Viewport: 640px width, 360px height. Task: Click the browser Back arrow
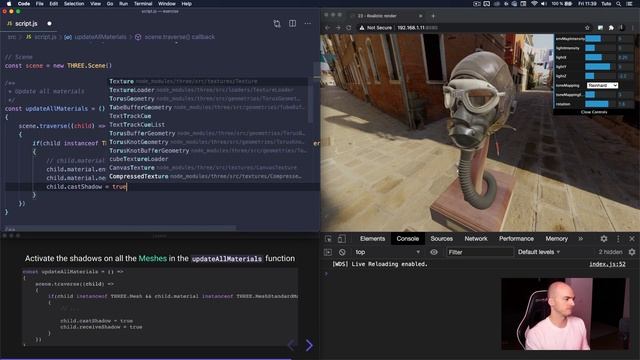(327, 28)
